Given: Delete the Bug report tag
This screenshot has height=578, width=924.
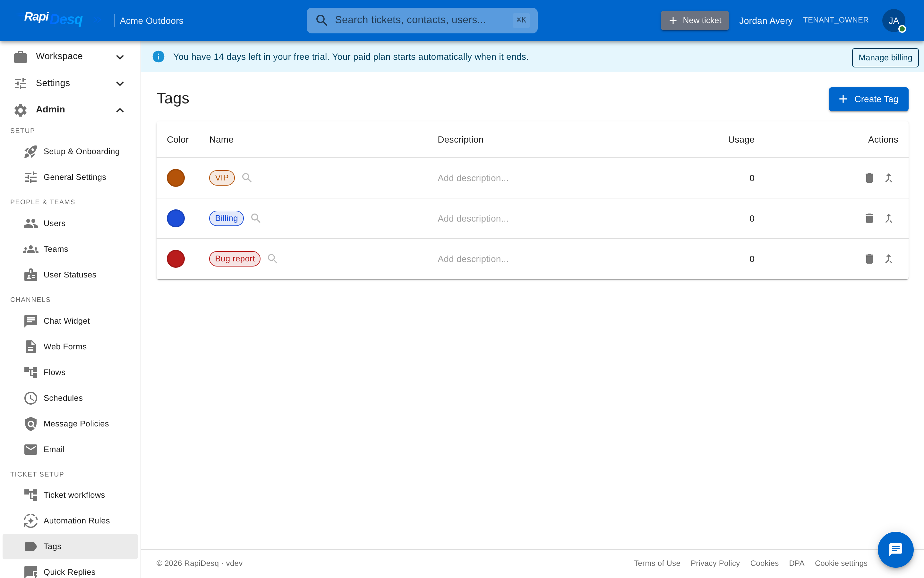Looking at the screenshot, I should coord(869,259).
